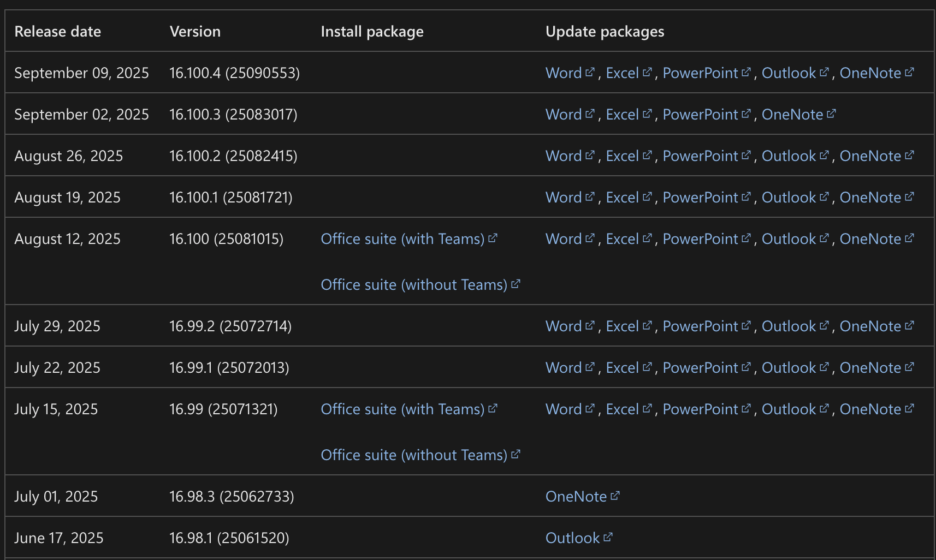The image size is (936, 560).
Task: Click external icon after Outlook in 16.100.2 row
Action: [x=824, y=155]
